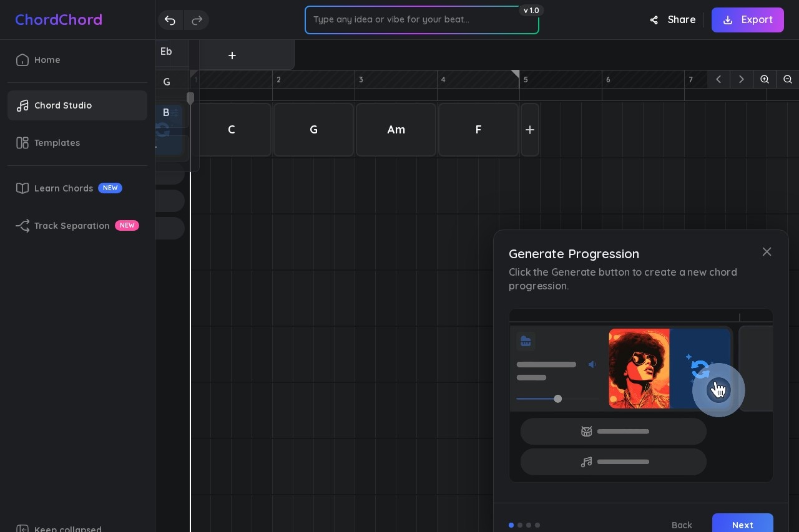
Task: Add a new section tab
Action: tap(232, 56)
